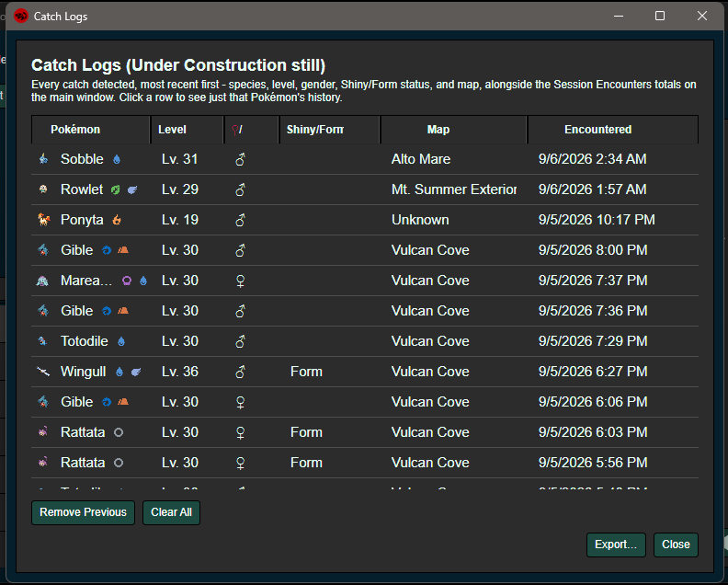Click the male symbol in the Sobble row
Screen dimensions: 728x585
(240, 159)
